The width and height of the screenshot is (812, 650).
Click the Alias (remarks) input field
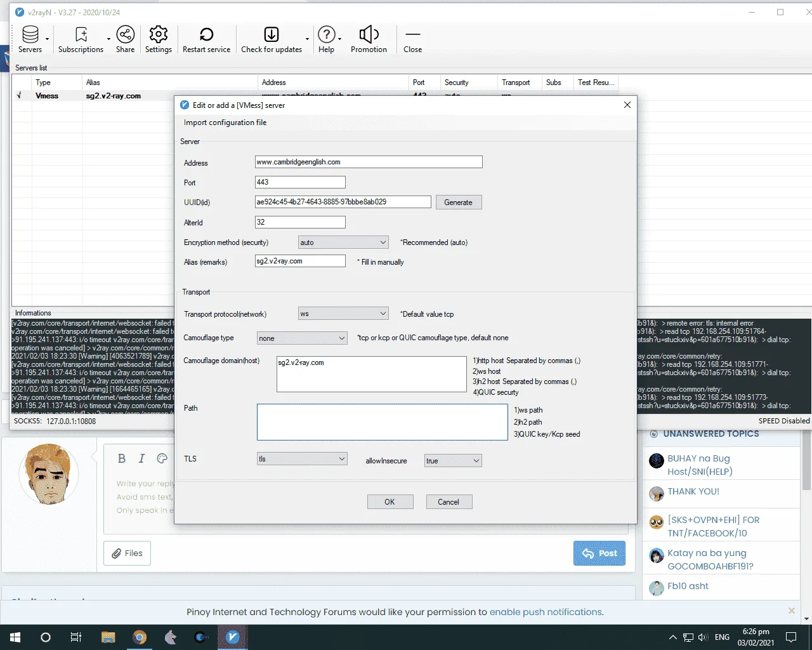300,261
